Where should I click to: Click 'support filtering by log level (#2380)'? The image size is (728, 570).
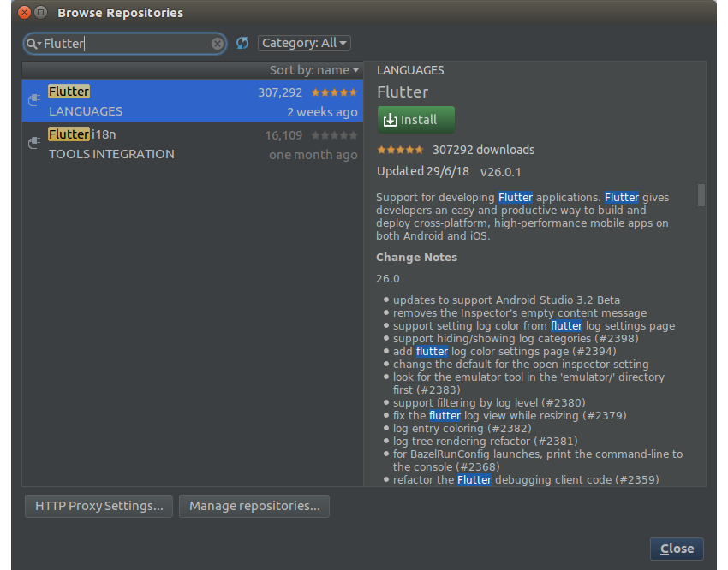tap(489, 402)
